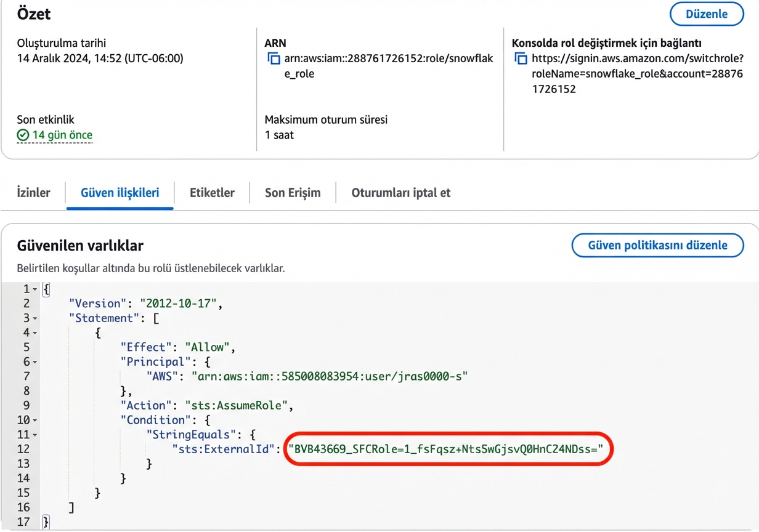Switch to the İzinler tab
This screenshot has height=532, width=759.
click(x=34, y=193)
